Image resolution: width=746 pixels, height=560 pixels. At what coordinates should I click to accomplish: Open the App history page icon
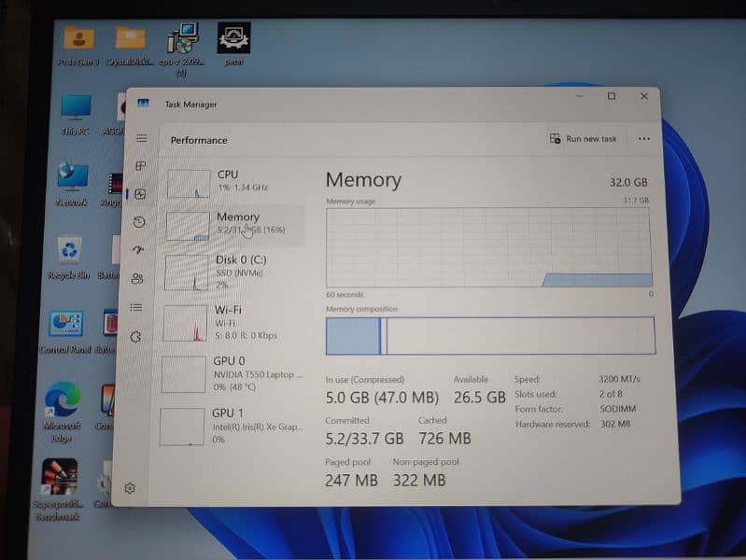(x=139, y=222)
